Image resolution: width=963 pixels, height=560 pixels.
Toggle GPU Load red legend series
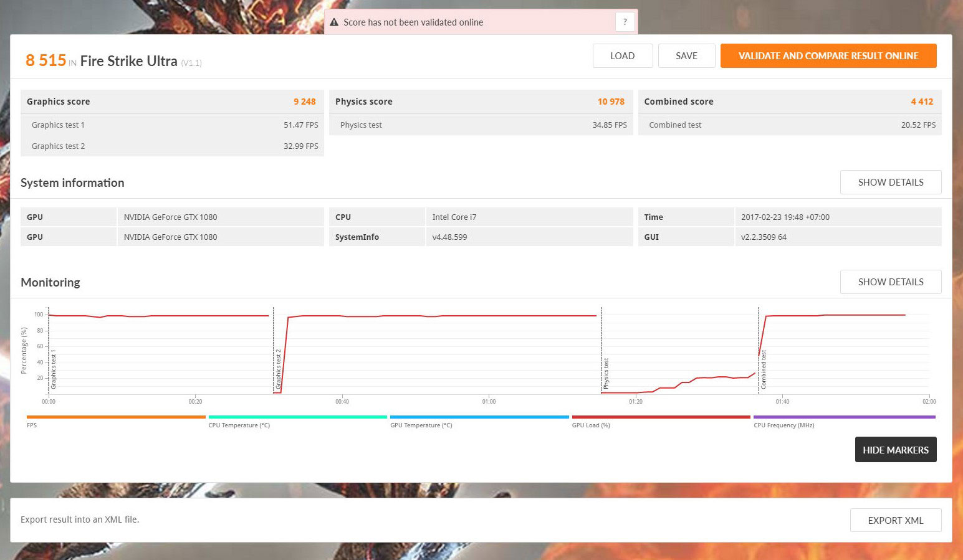(x=661, y=417)
